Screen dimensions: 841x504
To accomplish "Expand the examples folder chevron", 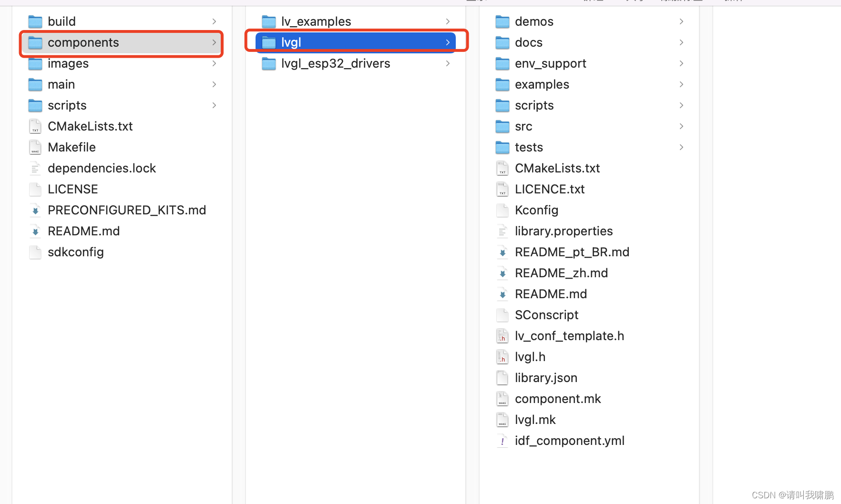I will click(x=681, y=84).
